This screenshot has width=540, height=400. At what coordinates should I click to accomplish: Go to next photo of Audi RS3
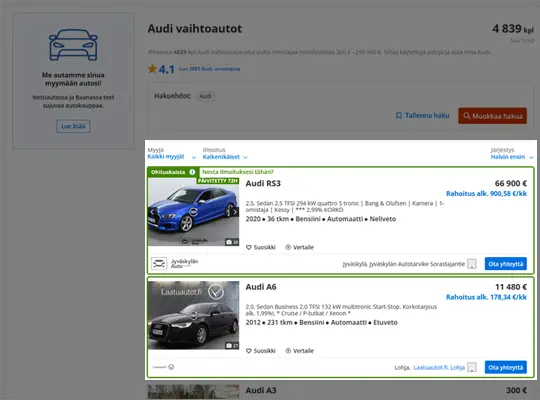[x=235, y=212]
